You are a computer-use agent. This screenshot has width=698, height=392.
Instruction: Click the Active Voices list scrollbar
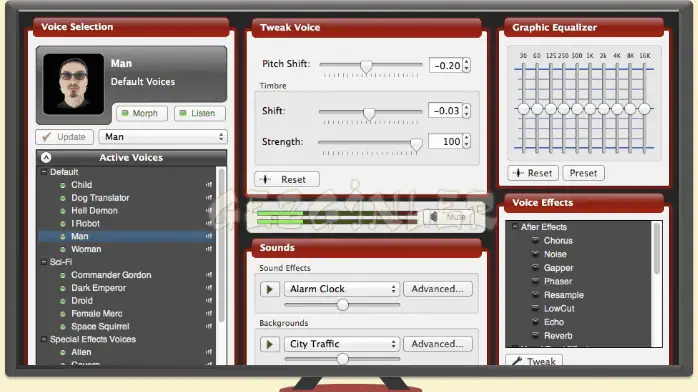pyautogui.click(x=221, y=245)
